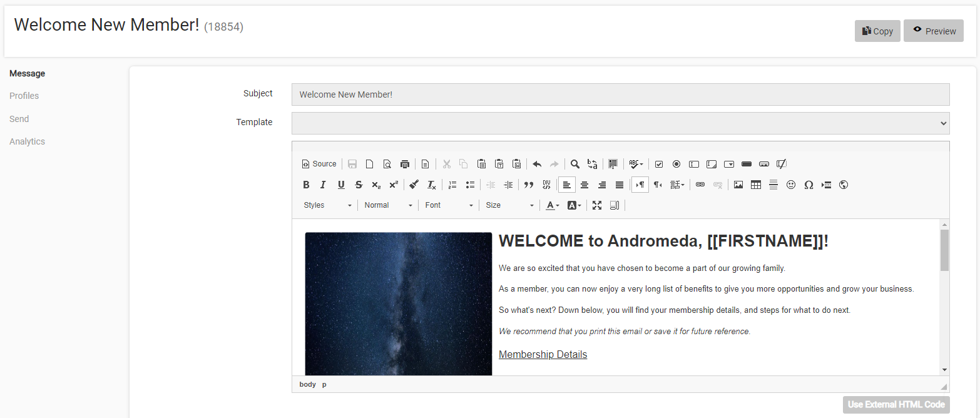Viewport: 980px width, 418px height.
Task: Align text to the right
Action: point(602,185)
